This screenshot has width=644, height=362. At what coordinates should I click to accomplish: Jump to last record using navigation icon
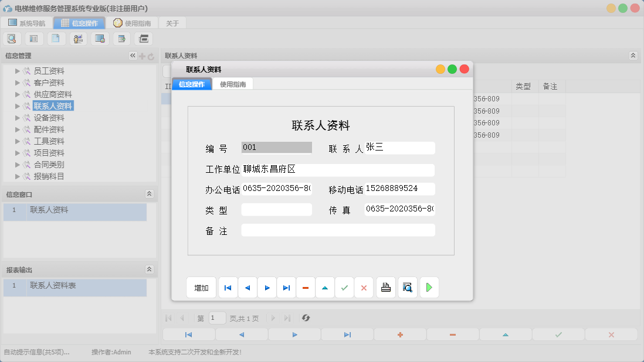(286, 287)
